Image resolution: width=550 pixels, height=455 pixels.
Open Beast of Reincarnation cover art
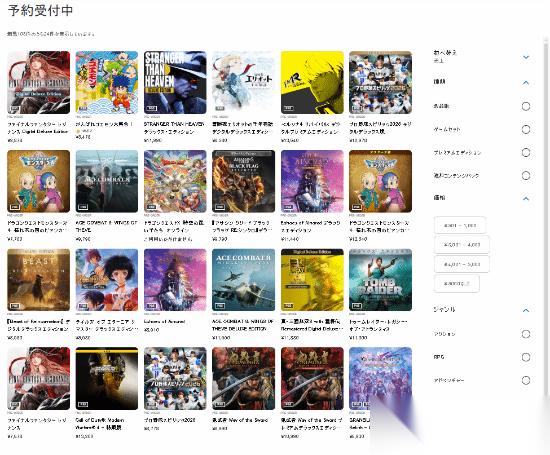click(39, 280)
